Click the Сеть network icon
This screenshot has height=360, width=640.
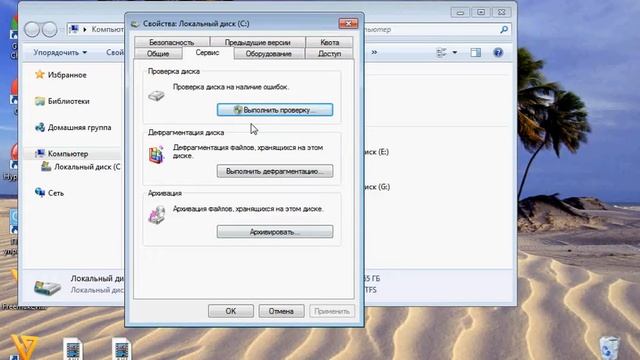coord(40,192)
